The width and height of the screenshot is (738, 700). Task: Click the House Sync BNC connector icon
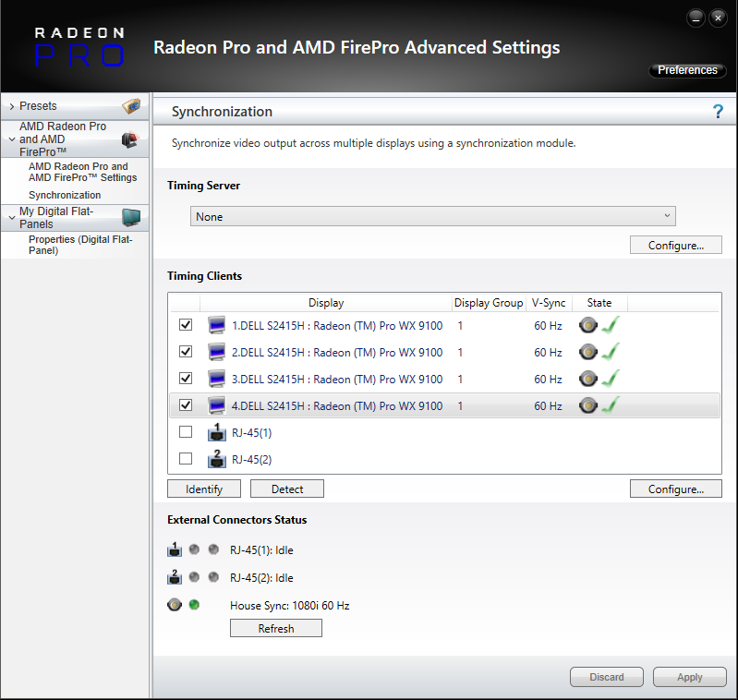tap(175, 605)
